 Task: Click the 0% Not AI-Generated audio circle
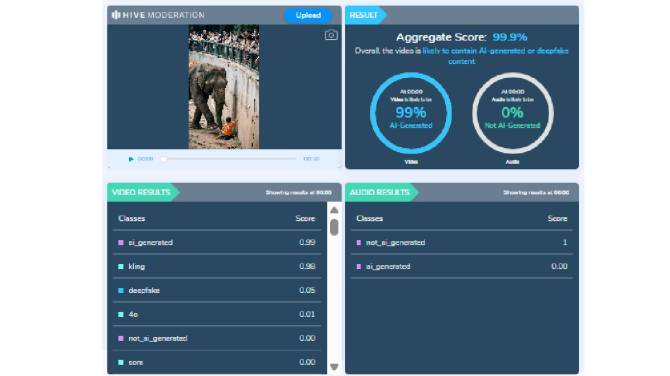(513, 113)
